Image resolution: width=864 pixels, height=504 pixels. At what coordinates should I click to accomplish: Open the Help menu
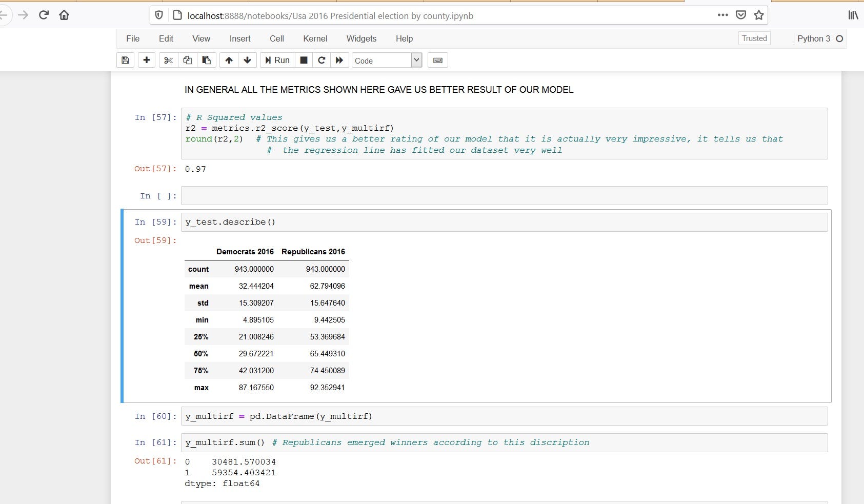coord(404,38)
